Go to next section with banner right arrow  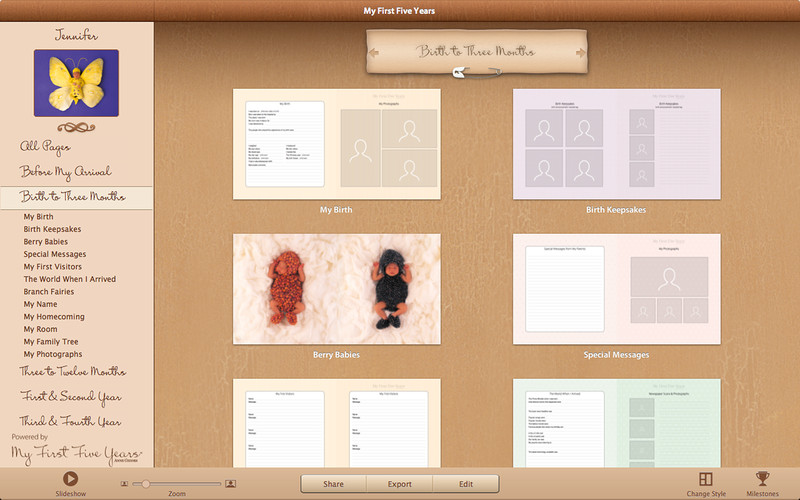pyautogui.click(x=579, y=51)
